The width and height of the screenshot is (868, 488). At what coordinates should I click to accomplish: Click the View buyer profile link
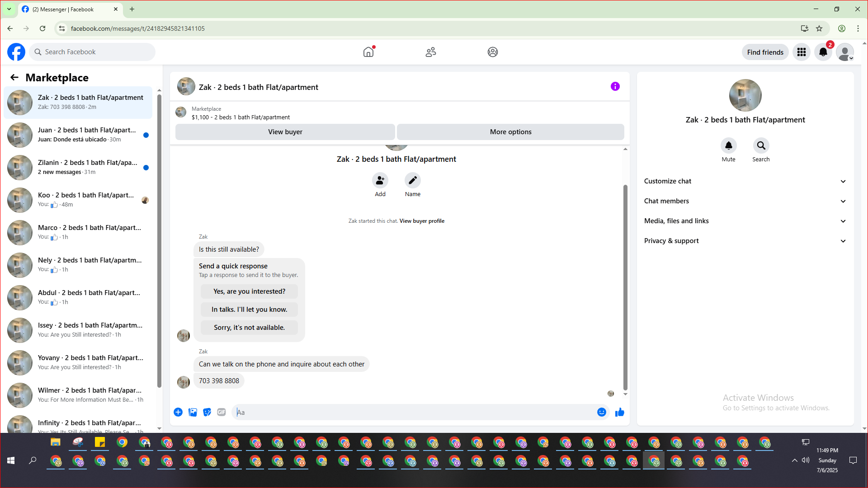click(x=421, y=221)
